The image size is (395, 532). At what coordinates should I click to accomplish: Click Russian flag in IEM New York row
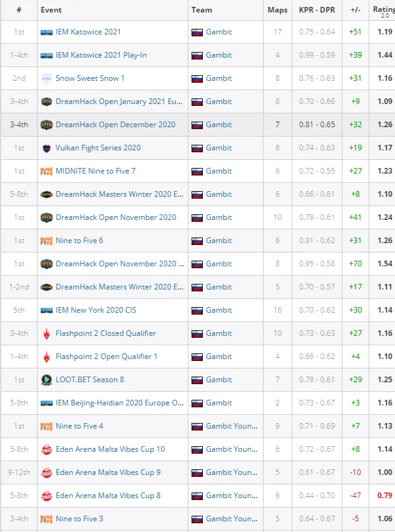(x=197, y=310)
